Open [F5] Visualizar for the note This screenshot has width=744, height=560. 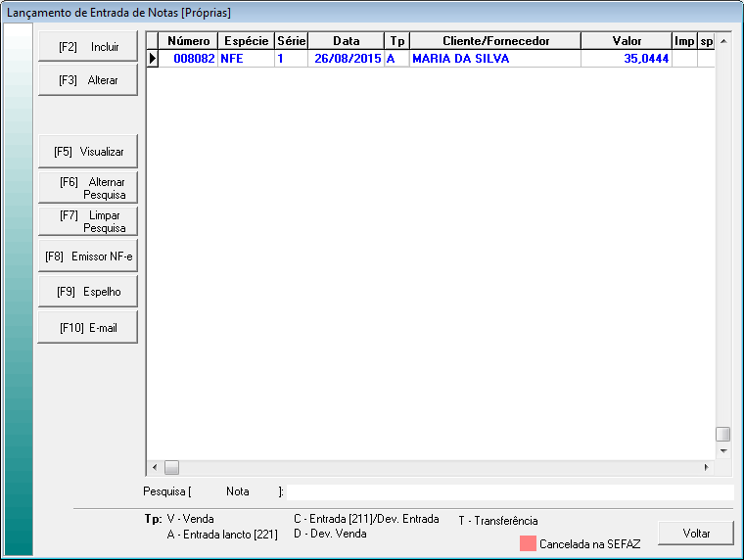[x=88, y=152]
